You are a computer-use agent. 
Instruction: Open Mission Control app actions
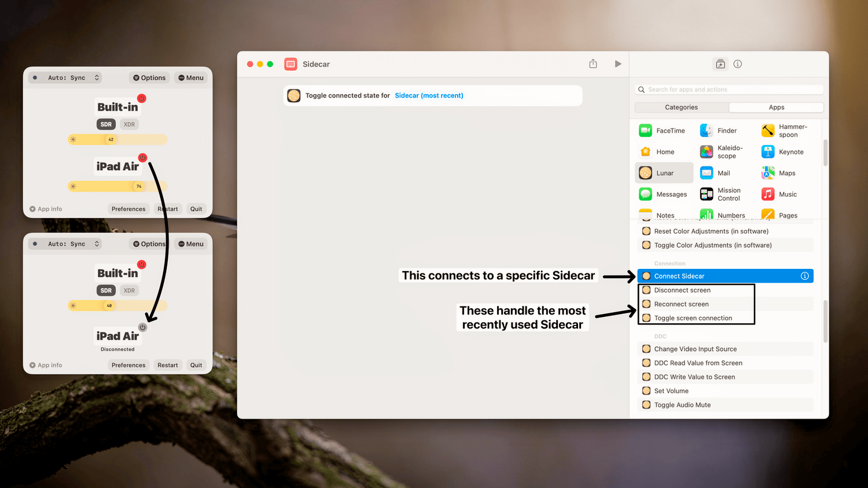coord(720,194)
